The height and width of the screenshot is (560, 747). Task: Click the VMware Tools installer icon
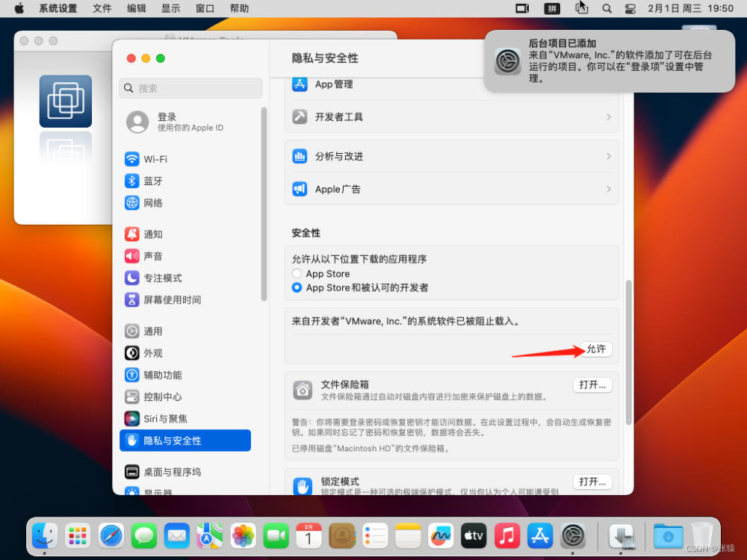point(65,101)
